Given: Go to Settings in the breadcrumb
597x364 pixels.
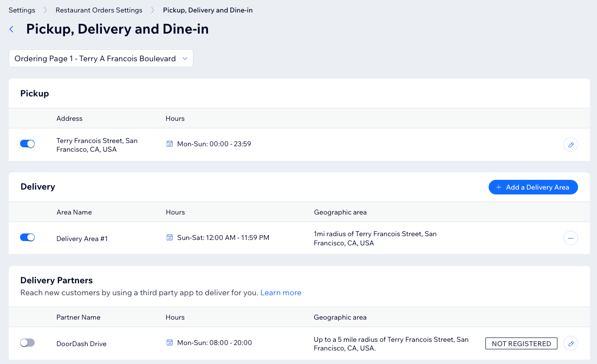Looking at the screenshot, I should pos(21,10).
